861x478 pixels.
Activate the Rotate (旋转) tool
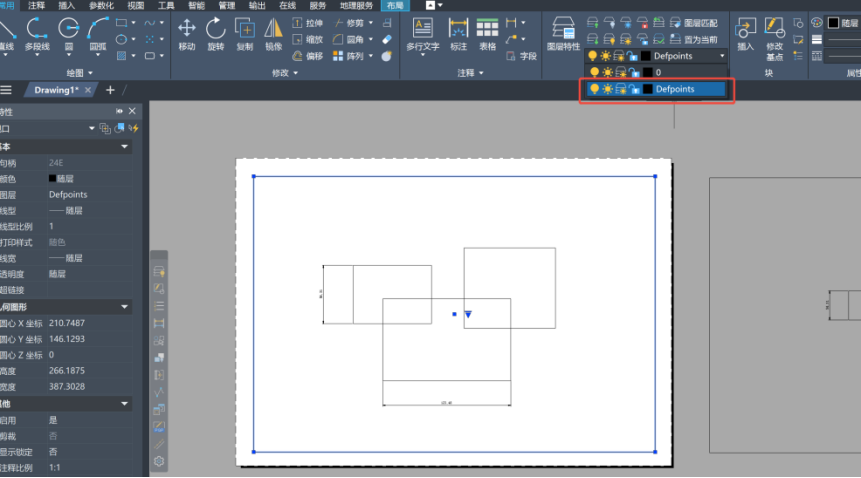pyautogui.click(x=215, y=35)
